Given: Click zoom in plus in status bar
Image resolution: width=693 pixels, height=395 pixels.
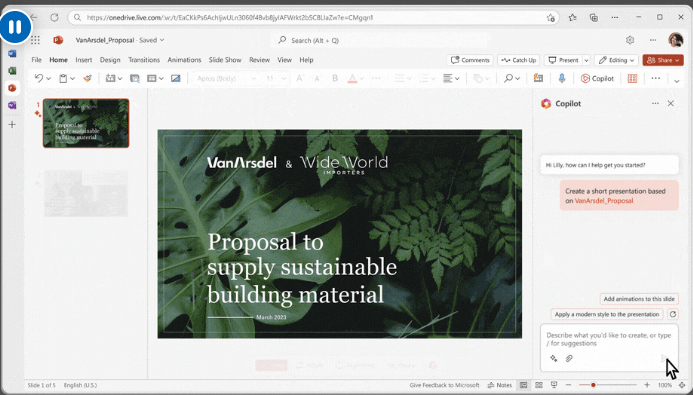Looking at the screenshot, I should (647, 385).
